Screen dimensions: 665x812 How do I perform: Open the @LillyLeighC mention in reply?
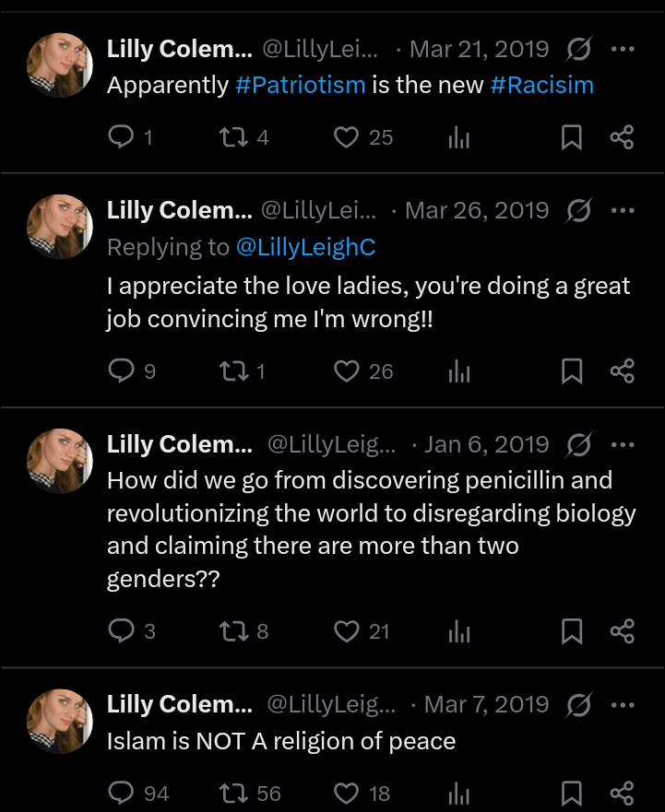click(x=305, y=247)
